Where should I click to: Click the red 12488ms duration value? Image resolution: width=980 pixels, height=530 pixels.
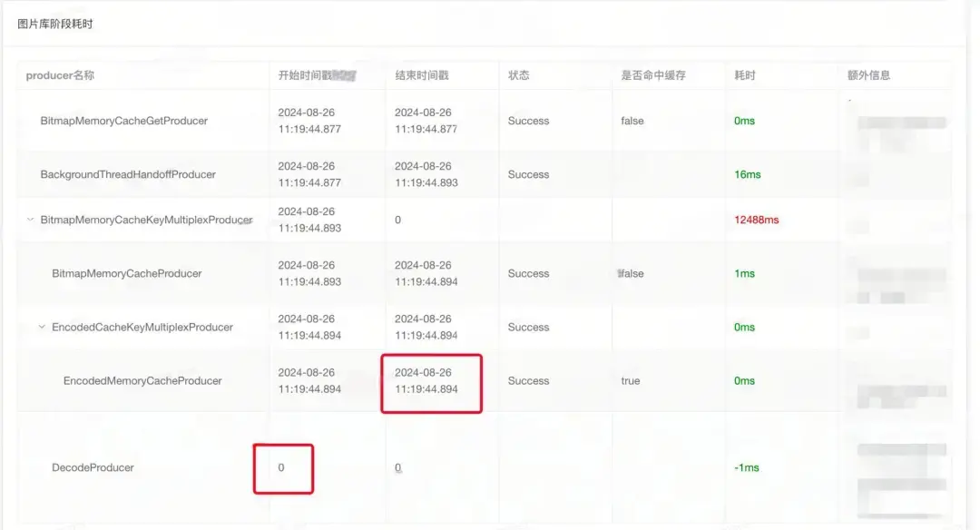pyautogui.click(x=756, y=220)
